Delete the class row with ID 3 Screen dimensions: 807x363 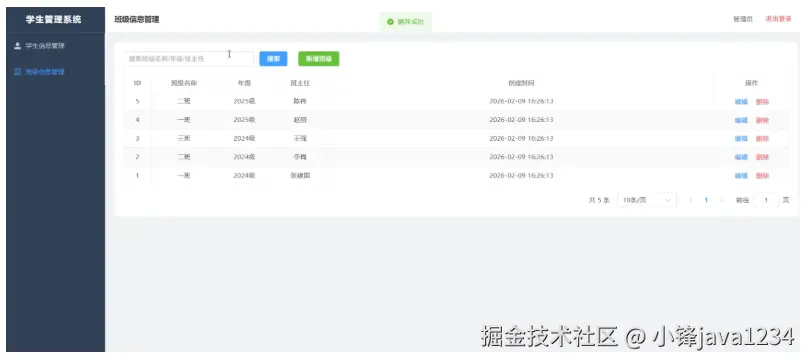pyautogui.click(x=762, y=139)
